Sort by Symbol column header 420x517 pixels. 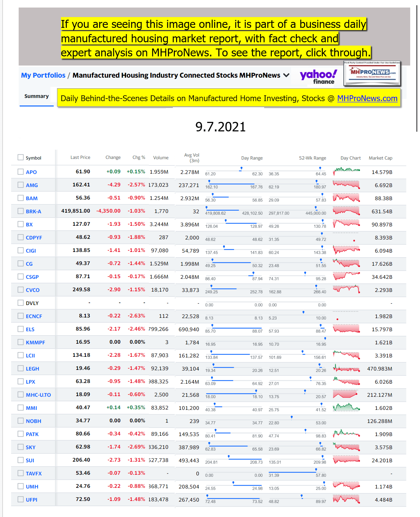point(33,158)
